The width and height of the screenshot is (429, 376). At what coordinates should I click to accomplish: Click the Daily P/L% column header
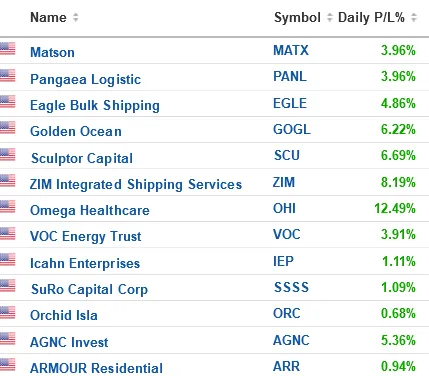click(x=371, y=17)
